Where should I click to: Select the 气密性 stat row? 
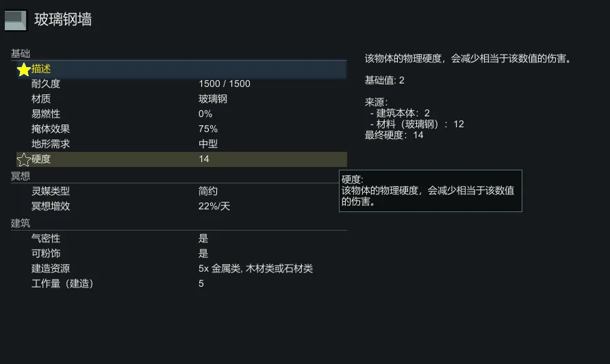coord(181,239)
